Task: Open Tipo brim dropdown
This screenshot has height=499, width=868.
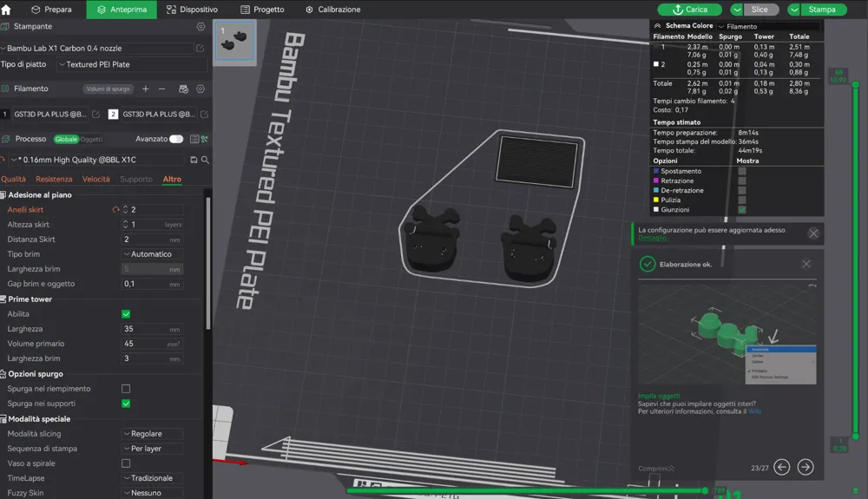Action: coord(152,254)
